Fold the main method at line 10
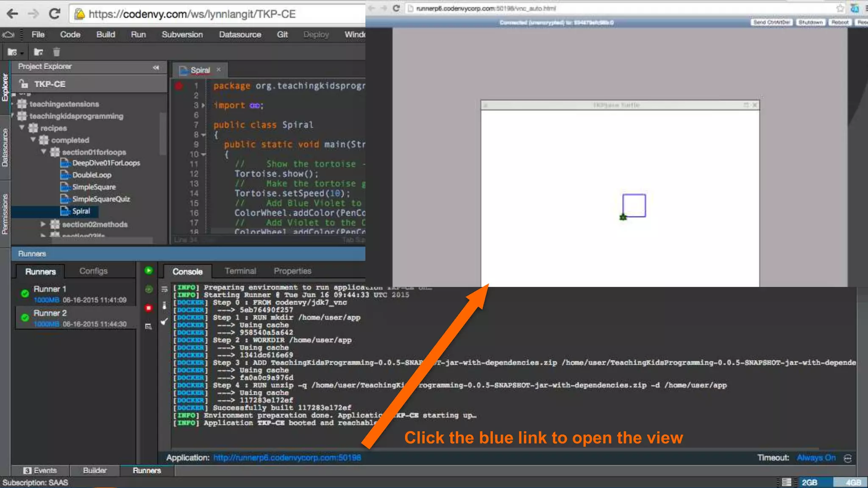This screenshot has width=868, height=488. [x=203, y=155]
